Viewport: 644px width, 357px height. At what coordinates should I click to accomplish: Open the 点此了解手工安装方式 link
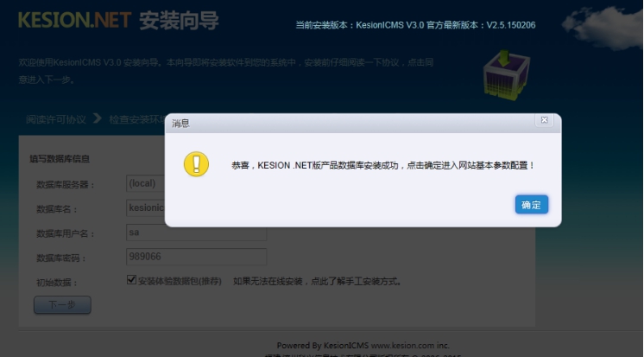[356, 281]
